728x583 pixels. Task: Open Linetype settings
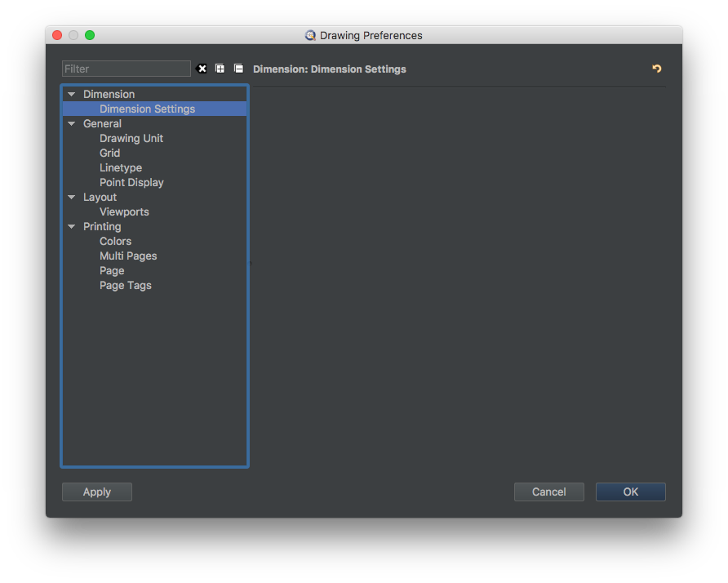click(120, 167)
